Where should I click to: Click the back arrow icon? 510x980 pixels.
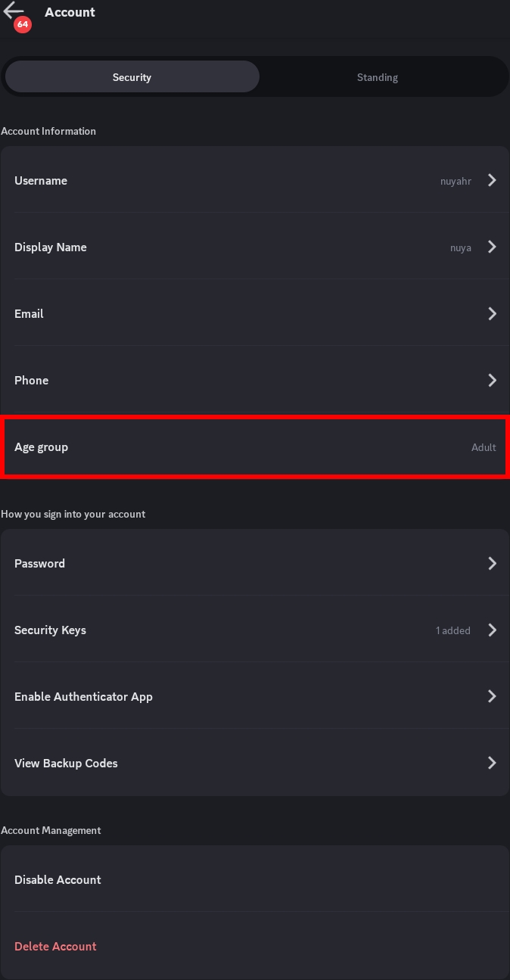click(13, 9)
